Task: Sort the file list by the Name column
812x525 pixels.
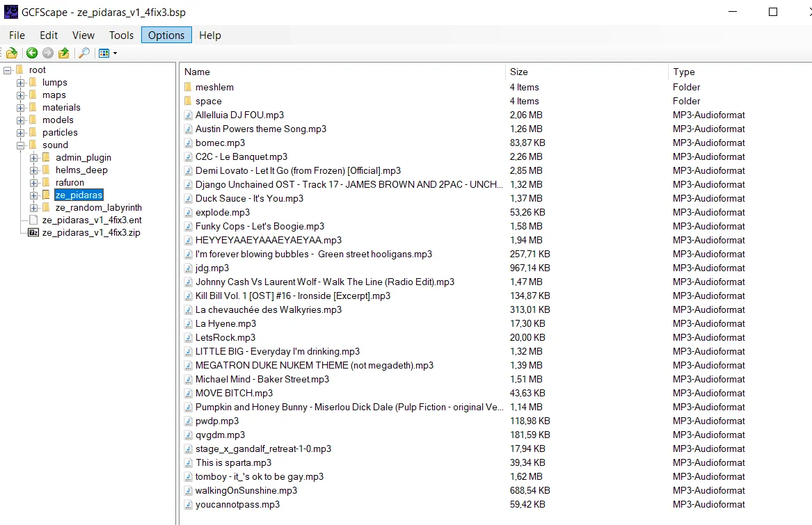Action: click(x=342, y=72)
